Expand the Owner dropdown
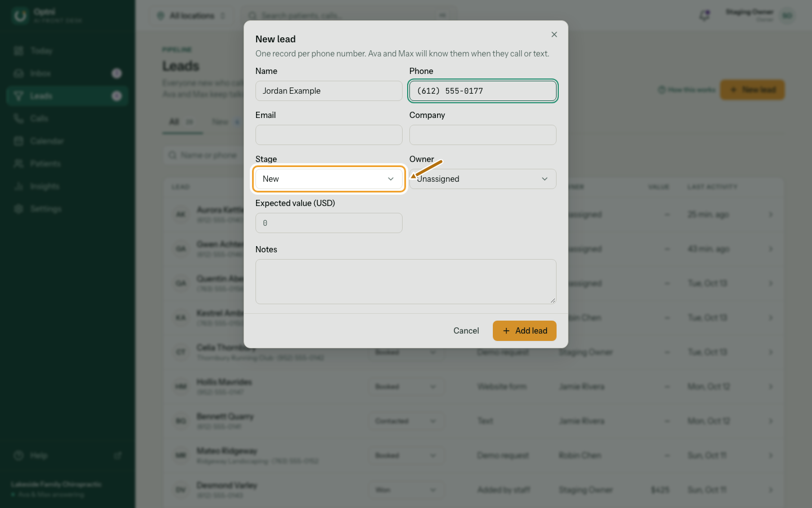The image size is (812, 508). (x=483, y=179)
